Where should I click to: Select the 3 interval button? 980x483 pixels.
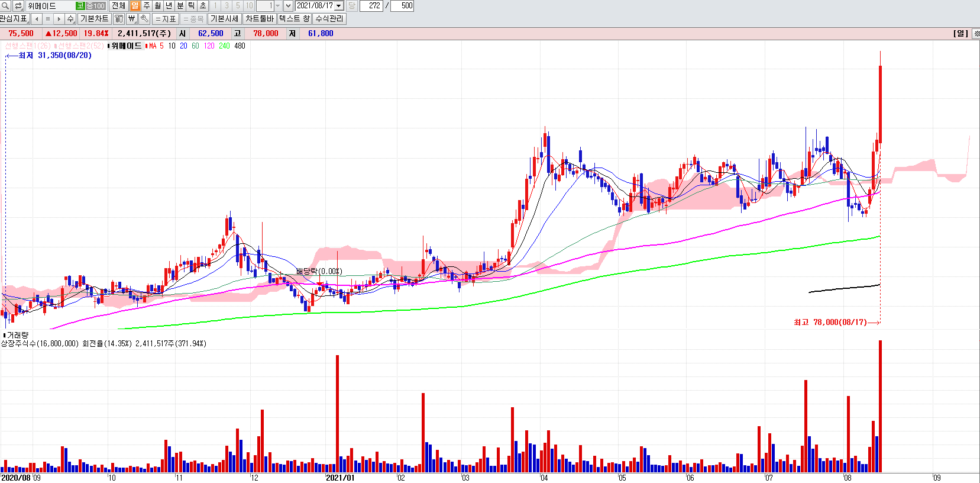click(227, 6)
